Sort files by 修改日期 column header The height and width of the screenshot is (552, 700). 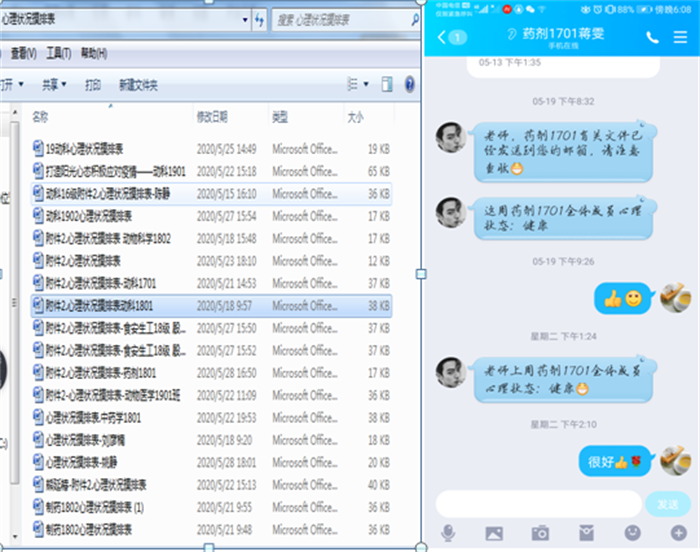coord(212,117)
